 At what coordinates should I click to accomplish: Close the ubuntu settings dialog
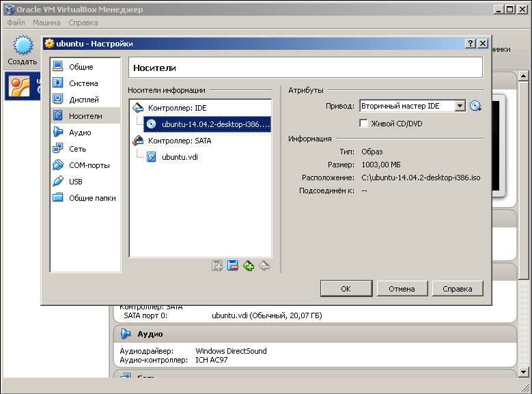coord(483,44)
